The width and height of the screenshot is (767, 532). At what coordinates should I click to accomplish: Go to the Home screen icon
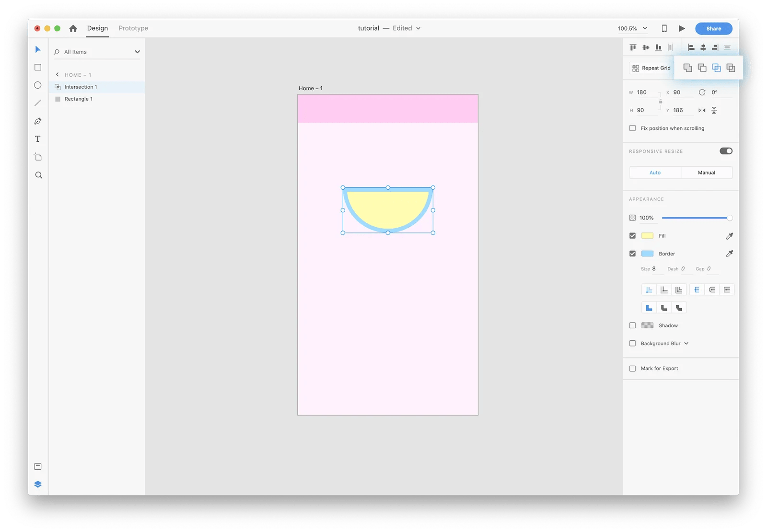pyautogui.click(x=73, y=28)
